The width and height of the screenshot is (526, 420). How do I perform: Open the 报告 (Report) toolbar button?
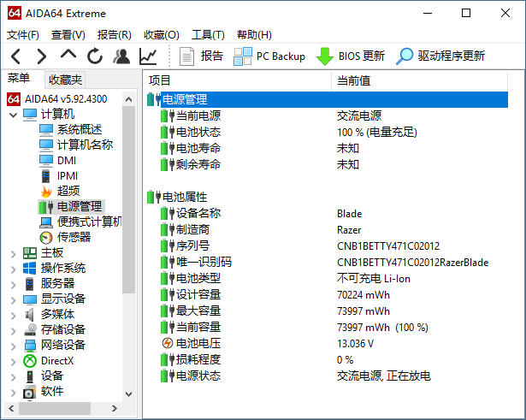[x=202, y=56]
